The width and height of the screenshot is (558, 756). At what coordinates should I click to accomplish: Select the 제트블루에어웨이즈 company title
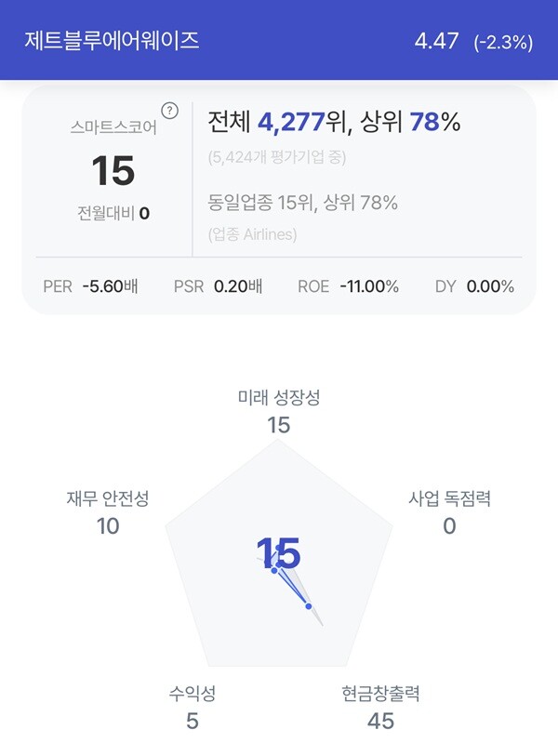point(112,40)
